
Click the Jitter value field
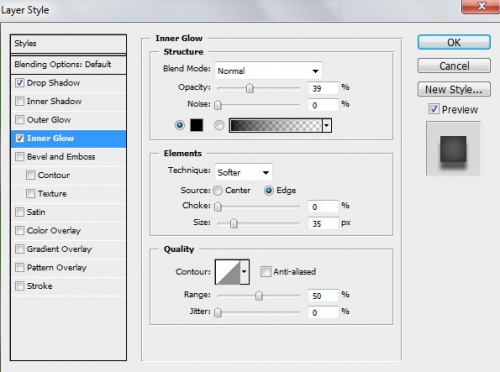pos(323,313)
